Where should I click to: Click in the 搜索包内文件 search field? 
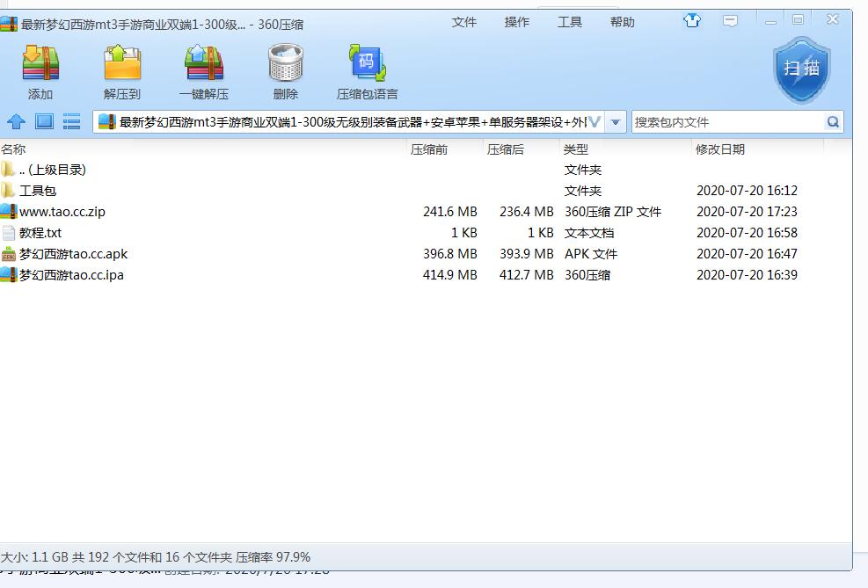pos(726,122)
